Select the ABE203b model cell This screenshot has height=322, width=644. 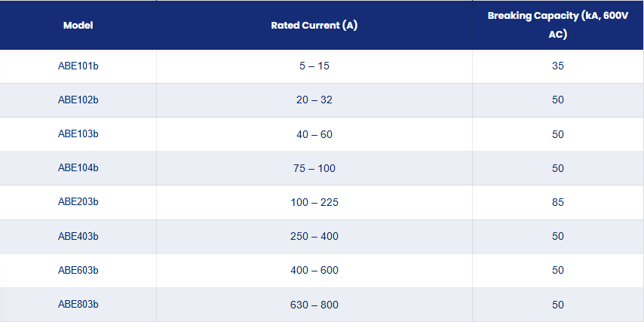coord(78,202)
